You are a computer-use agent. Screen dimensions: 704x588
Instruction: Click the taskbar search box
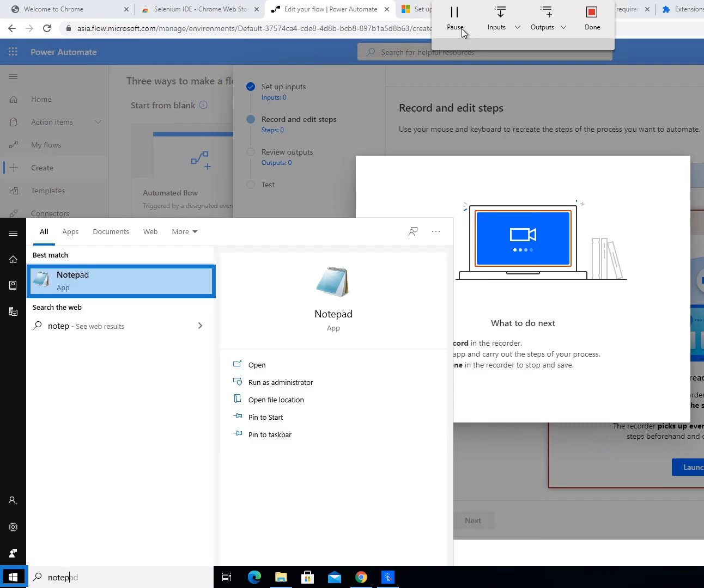(120, 577)
